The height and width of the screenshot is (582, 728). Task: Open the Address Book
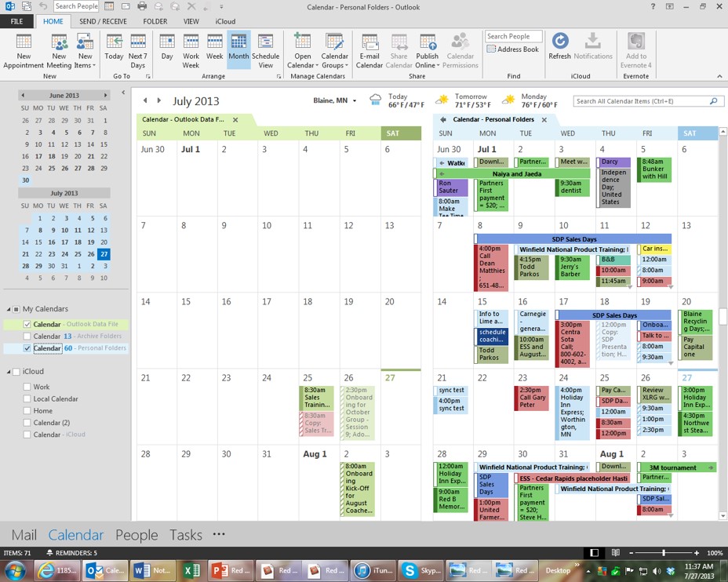point(513,49)
